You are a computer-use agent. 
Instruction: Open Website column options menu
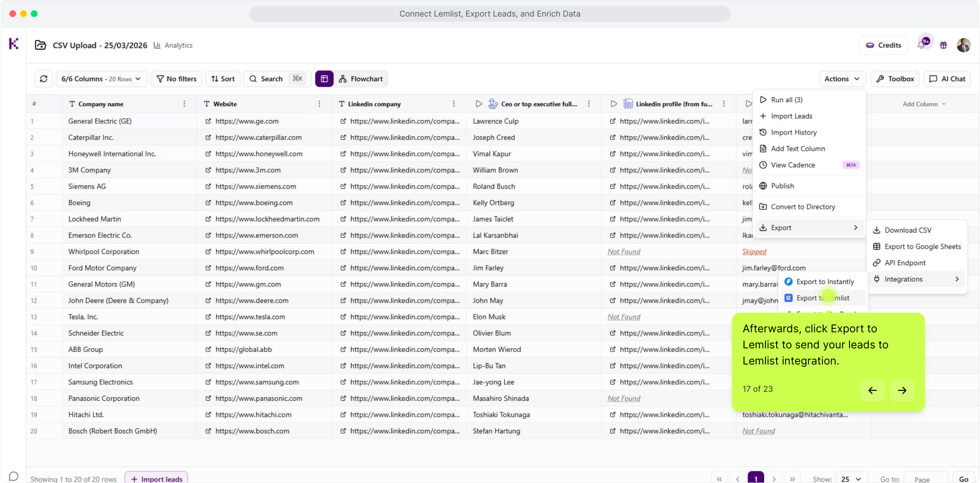point(319,104)
